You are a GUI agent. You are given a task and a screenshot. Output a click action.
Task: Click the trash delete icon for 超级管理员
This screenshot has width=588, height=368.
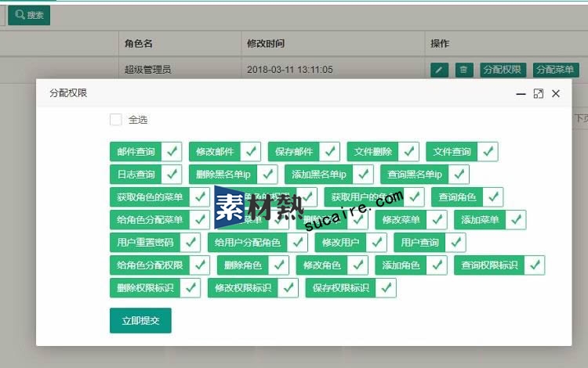pos(464,70)
